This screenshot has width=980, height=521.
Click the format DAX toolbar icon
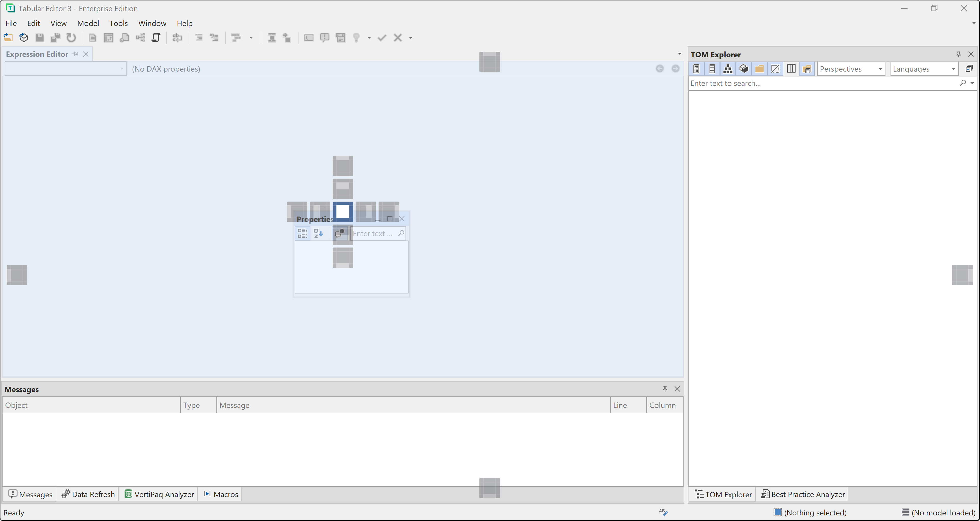tap(236, 38)
